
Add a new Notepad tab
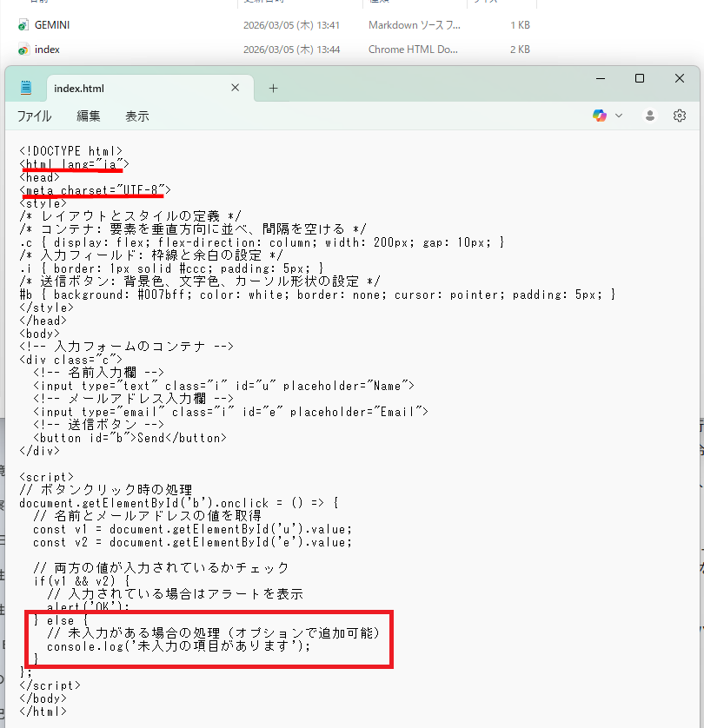(x=273, y=89)
